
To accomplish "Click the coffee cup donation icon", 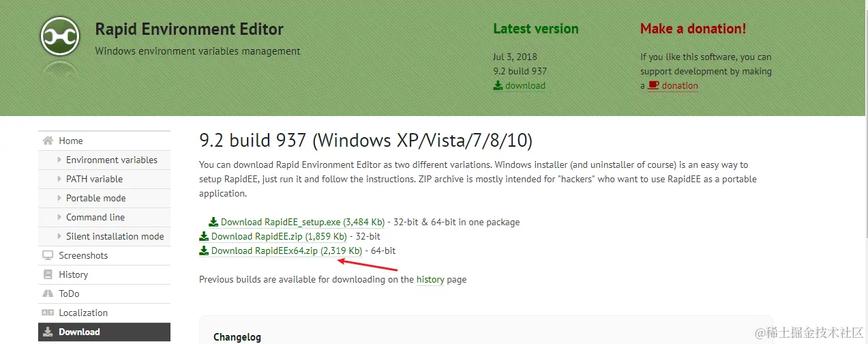I will coord(653,85).
